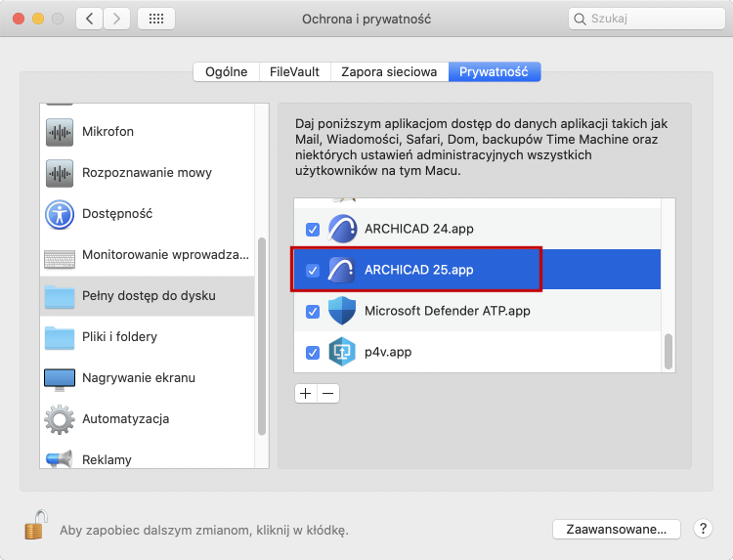Click into the Szukaj search field
733x560 pixels.
647,19
